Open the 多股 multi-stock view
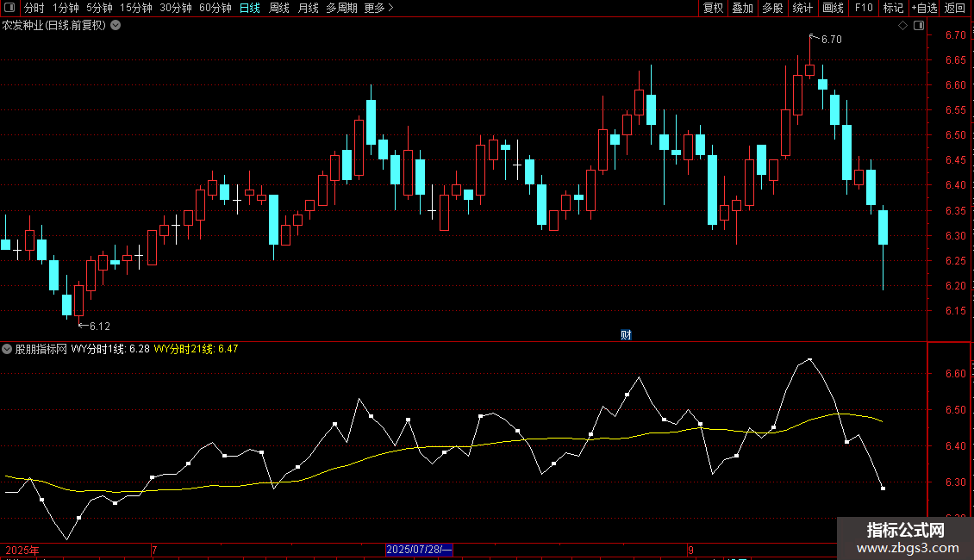Image resolution: width=974 pixels, height=560 pixels. pos(772,8)
